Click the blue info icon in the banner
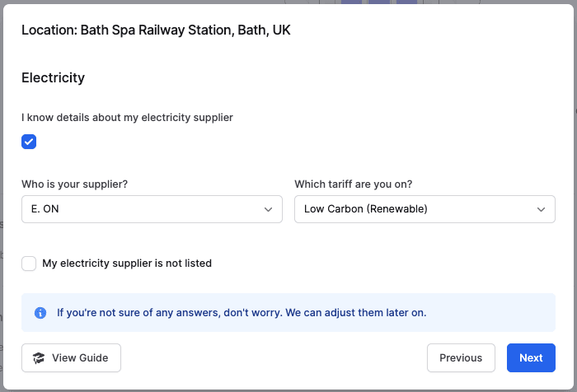Image resolution: width=577 pixels, height=392 pixels. [40, 313]
